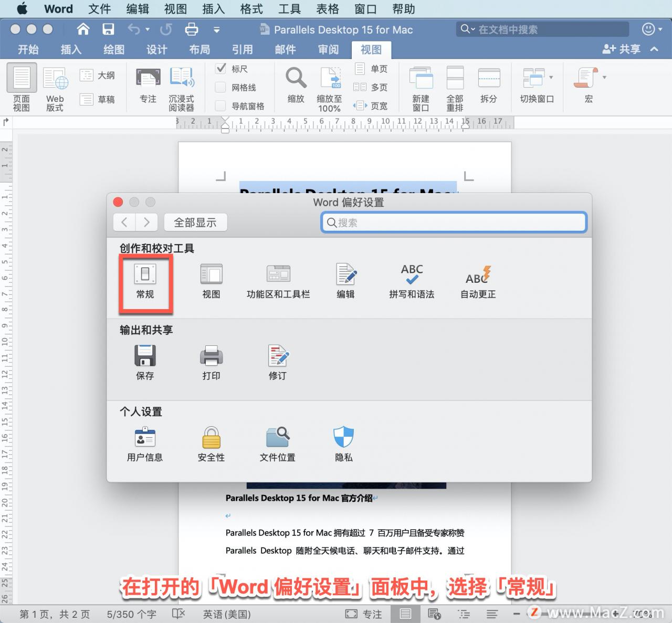The image size is (672, 623).
Task: Open File Locations (文件位置) preferences
Action: click(278, 445)
